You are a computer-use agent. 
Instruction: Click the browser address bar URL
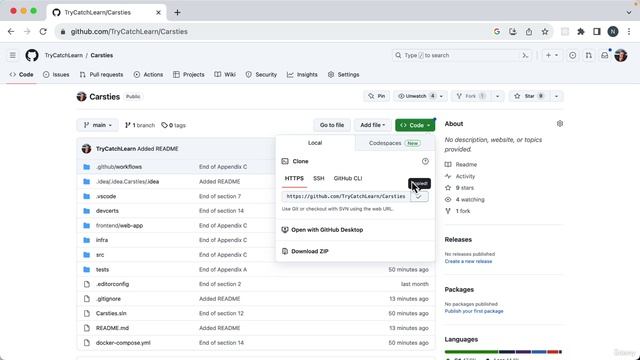tap(129, 31)
